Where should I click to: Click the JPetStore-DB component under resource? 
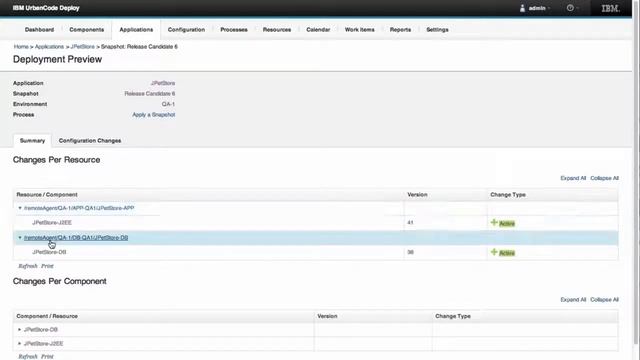49,252
